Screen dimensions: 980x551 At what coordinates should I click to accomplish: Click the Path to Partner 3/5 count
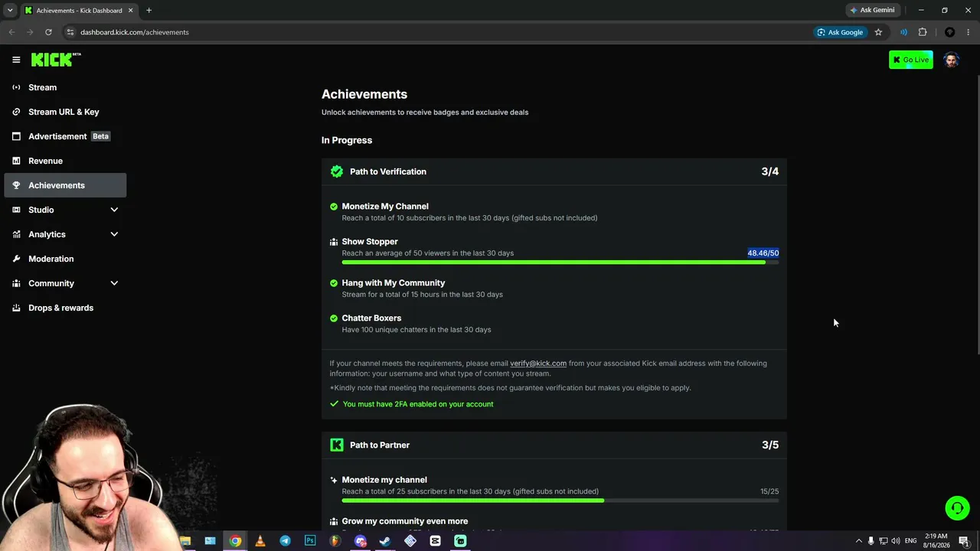click(770, 445)
